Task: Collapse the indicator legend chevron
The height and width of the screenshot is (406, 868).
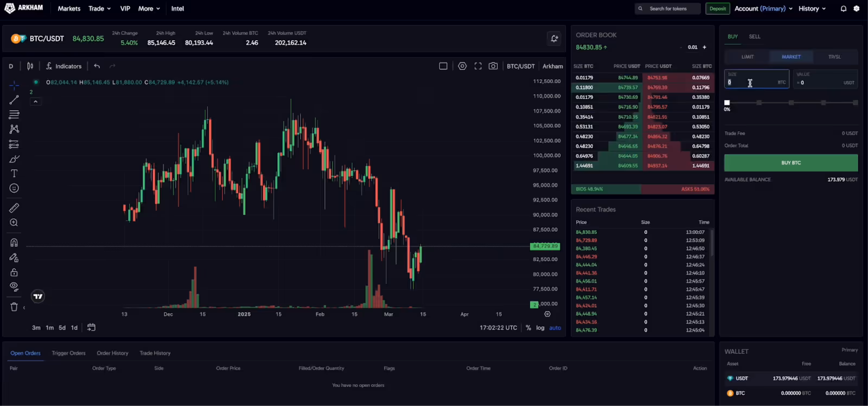Action: pyautogui.click(x=35, y=101)
